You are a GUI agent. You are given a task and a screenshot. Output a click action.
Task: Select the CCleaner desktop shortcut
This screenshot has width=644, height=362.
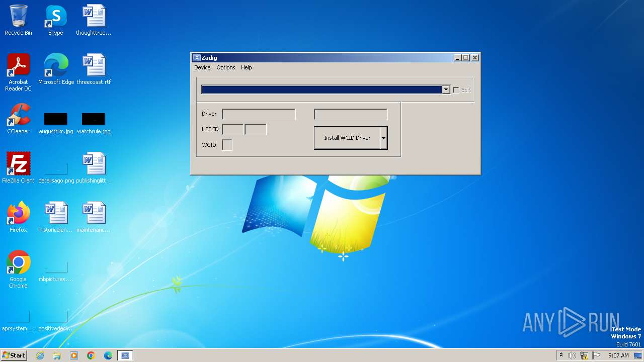(18, 119)
